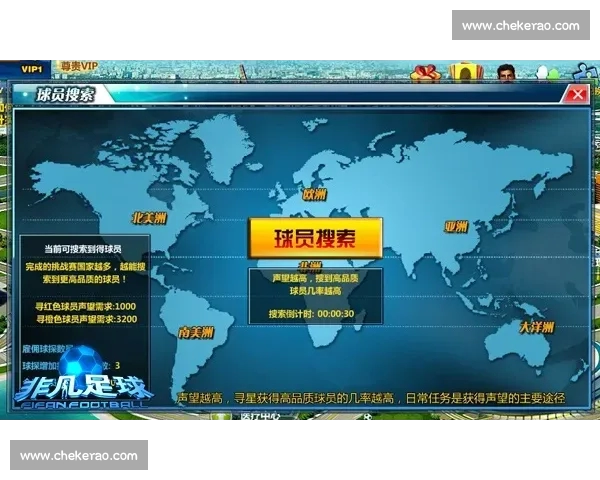This screenshot has height=480, width=600.
Task: Open the red ribbon gift icon
Action: [425, 73]
